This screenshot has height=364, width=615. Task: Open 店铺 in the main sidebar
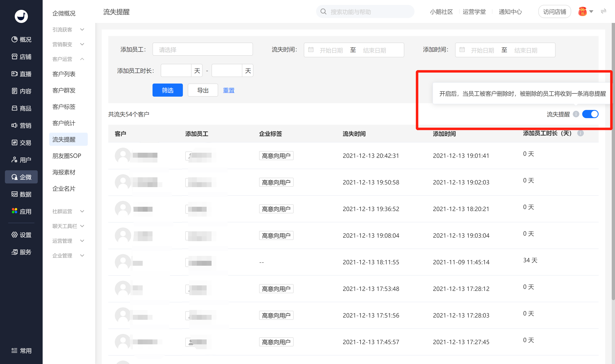coord(21,57)
